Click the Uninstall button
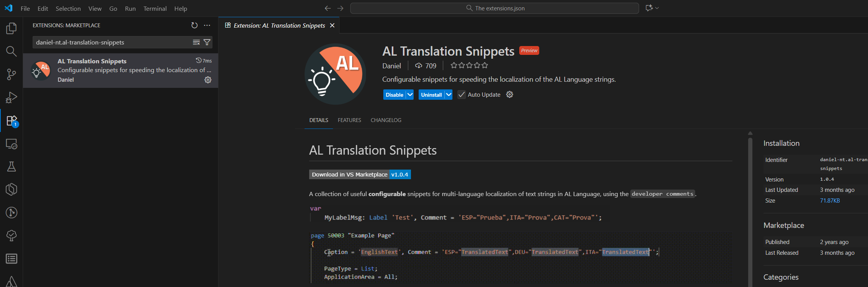 pyautogui.click(x=431, y=95)
